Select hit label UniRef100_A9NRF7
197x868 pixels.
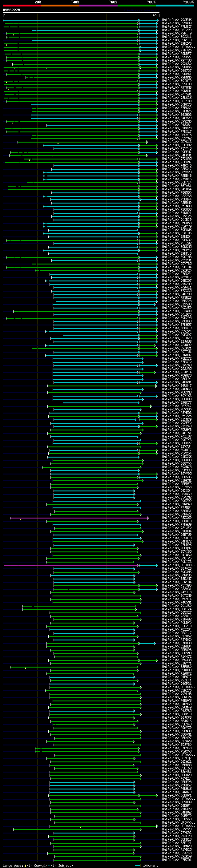pyautogui.click(x=177, y=54)
